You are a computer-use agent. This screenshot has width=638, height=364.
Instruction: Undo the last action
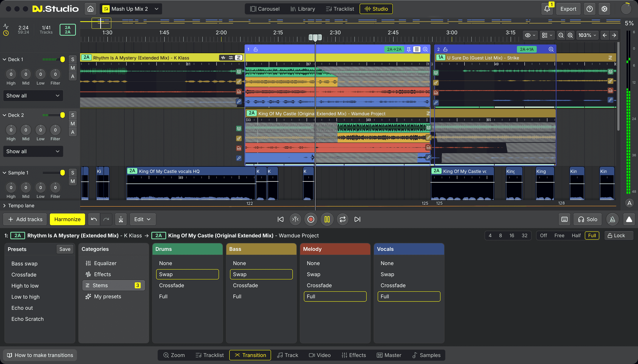click(x=94, y=219)
